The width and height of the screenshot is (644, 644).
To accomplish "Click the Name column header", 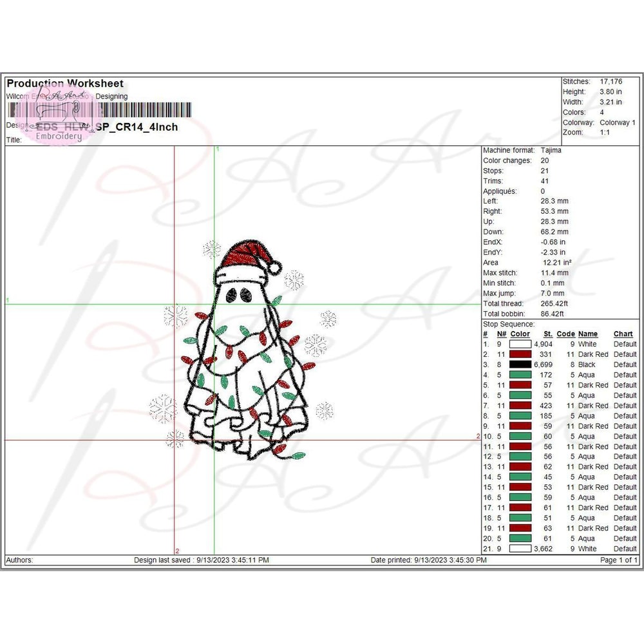I will pyautogui.click(x=587, y=334).
